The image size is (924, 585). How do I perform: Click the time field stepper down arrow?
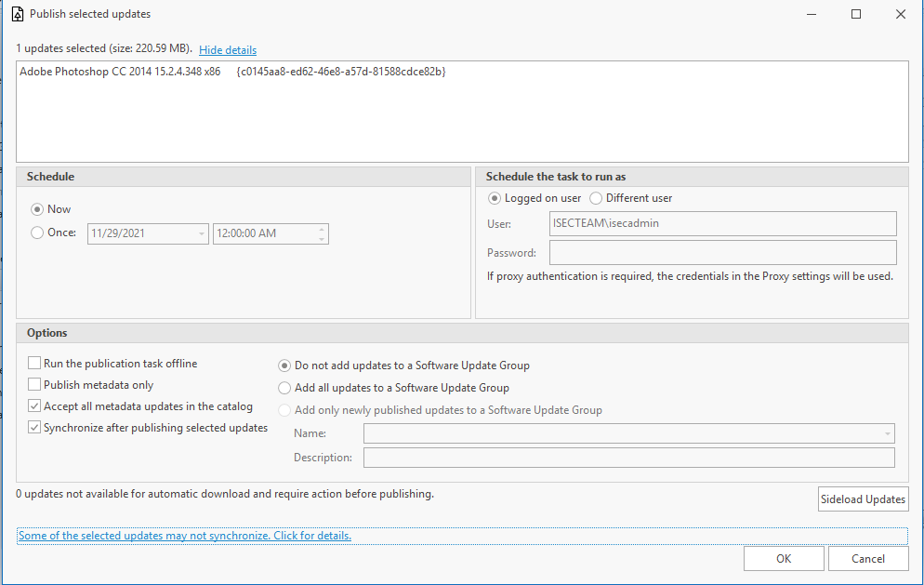(x=321, y=238)
